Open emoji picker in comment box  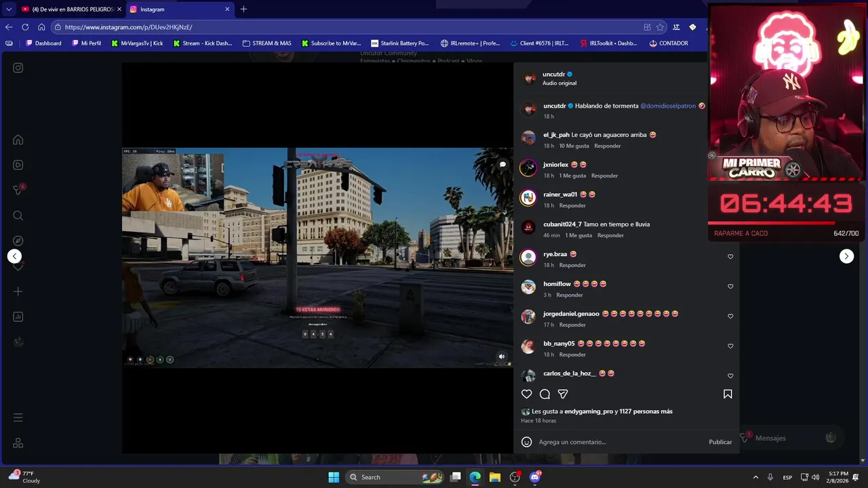526,442
